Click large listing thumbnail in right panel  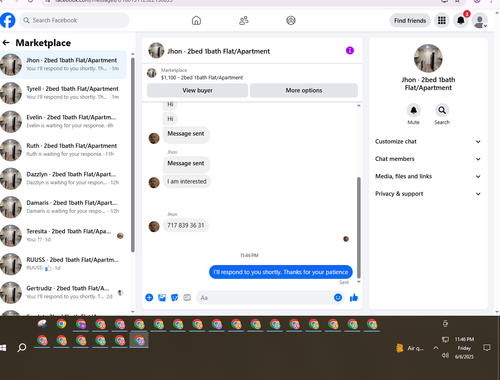pos(428,58)
